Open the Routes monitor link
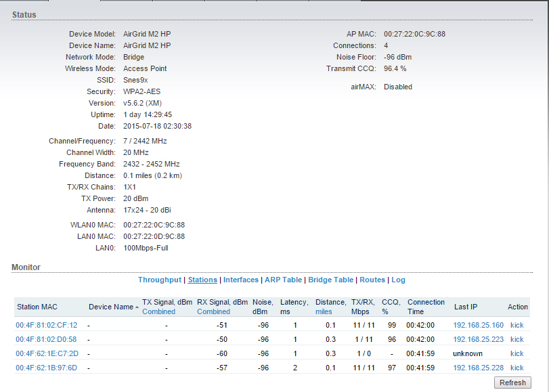Viewport: 549px width, 392px height. pyautogui.click(x=372, y=280)
